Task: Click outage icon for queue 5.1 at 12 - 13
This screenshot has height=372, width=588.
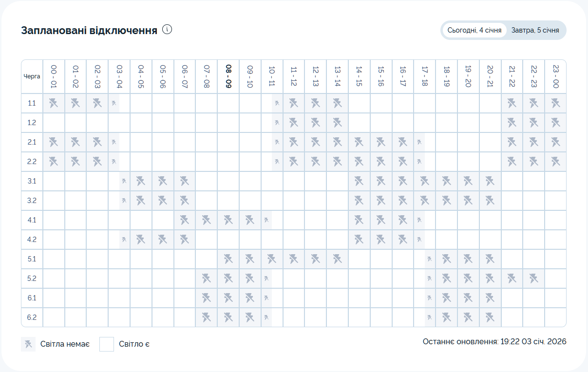Action: tap(315, 259)
